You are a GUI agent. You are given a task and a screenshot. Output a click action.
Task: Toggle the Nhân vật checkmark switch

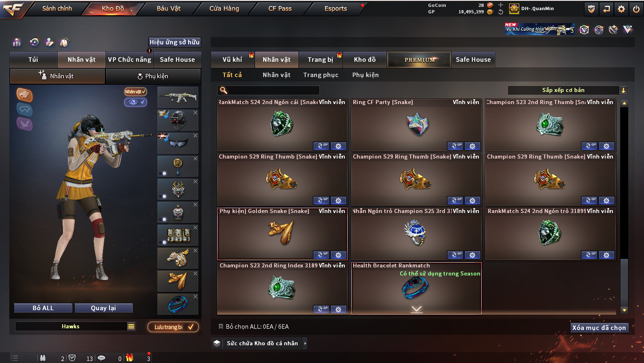(x=135, y=92)
